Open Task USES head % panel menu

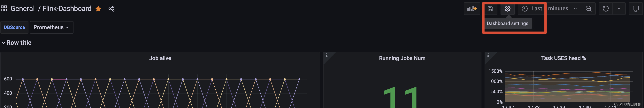tap(563, 58)
